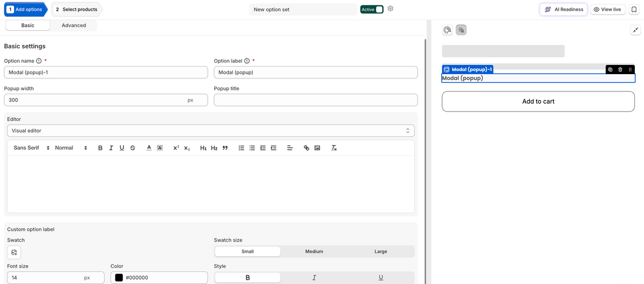Click the drag handle on Modal (popup)-1
644x284 pixels.
[x=630, y=69]
